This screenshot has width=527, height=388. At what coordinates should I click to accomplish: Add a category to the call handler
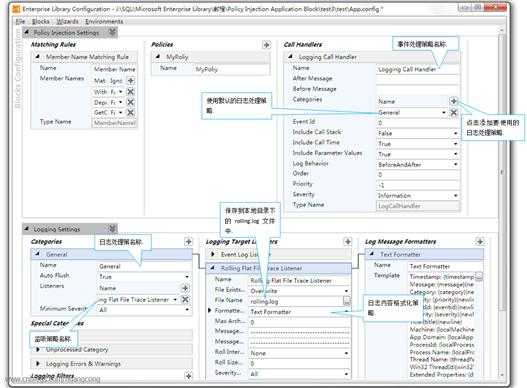coord(454,101)
